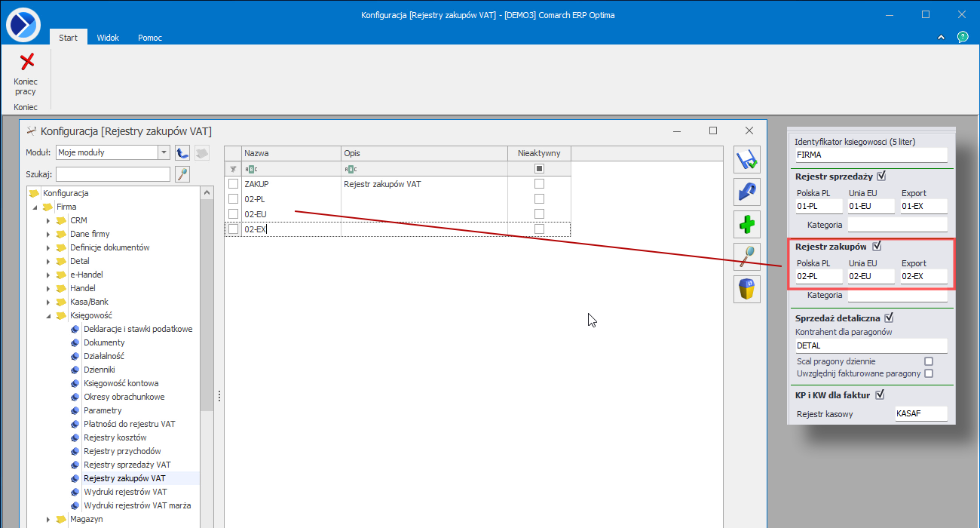Open the Pomoc ribbon tab
Screen dimensions: 980x528
[x=149, y=38]
